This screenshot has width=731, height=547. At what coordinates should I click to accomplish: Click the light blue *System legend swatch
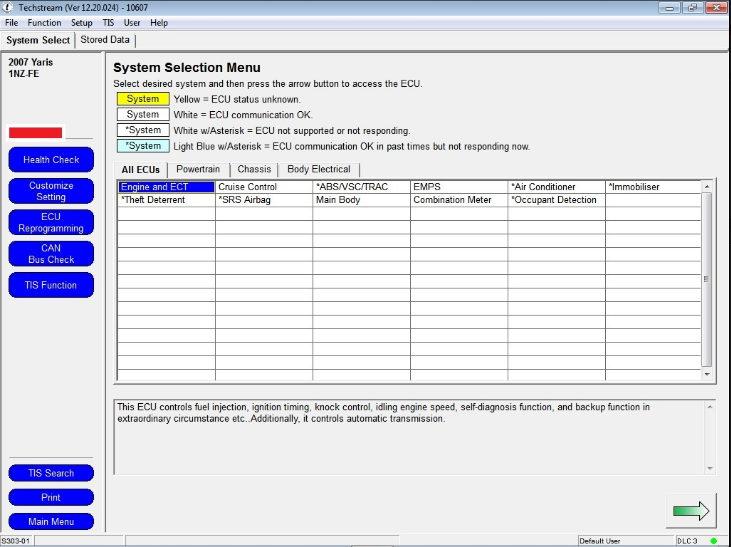tap(143, 146)
